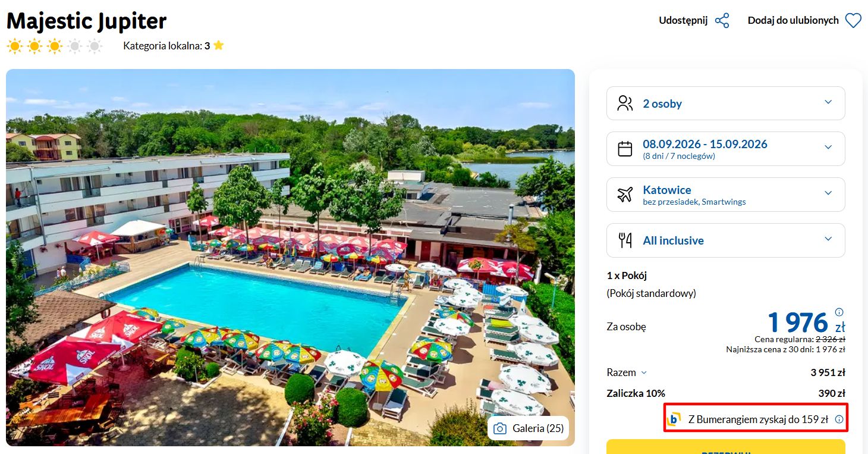Expand the Katowice departure airport dropdown

click(x=725, y=195)
